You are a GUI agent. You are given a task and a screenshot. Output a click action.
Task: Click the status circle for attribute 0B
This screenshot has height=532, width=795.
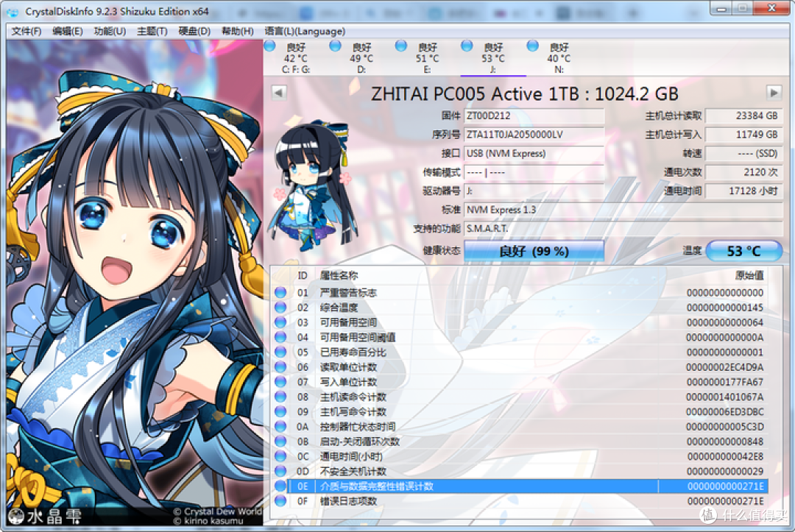tap(280, 441)
